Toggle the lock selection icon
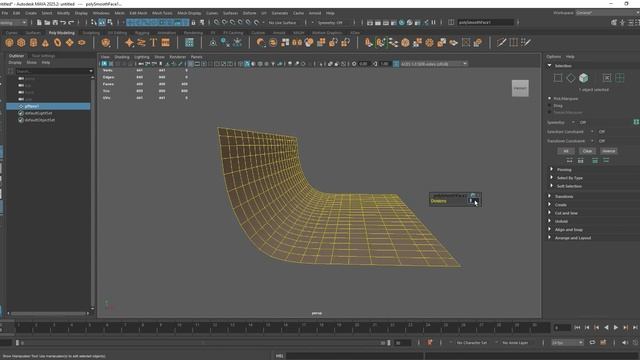Viewport: 640px width, 360px height. click(193, 22)
